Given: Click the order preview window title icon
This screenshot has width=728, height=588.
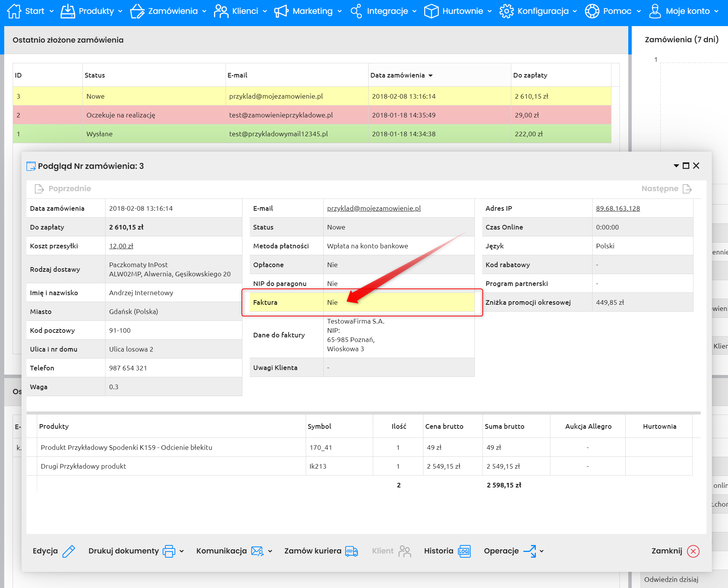Looking at the screenshot, I should [x=31, y=166].
